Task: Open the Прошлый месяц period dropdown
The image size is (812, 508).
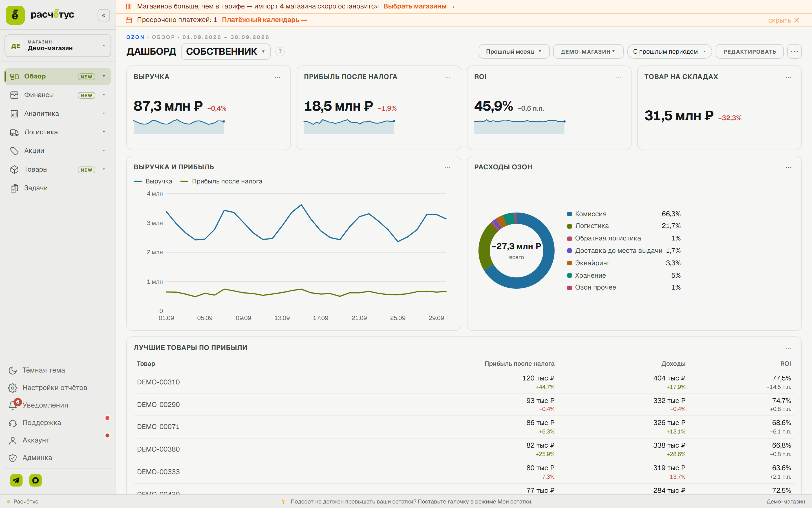Action: coord(514,51)
